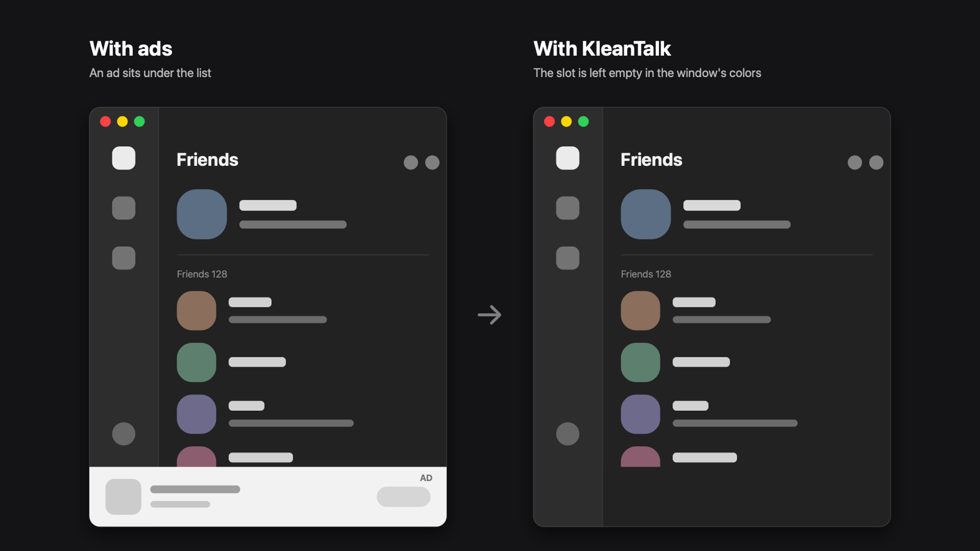
Task: Select second gray sidebar icon, left window
Action: (x=124, y=208)
